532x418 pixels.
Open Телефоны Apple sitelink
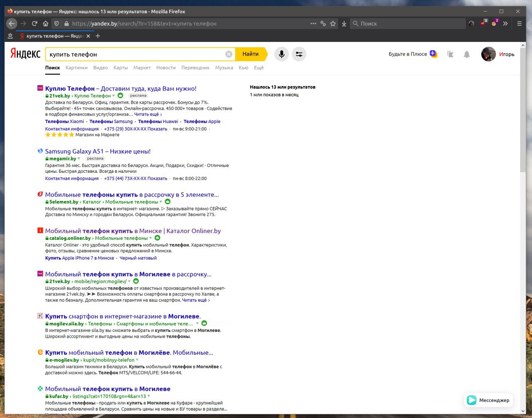[x=202, y=122]
